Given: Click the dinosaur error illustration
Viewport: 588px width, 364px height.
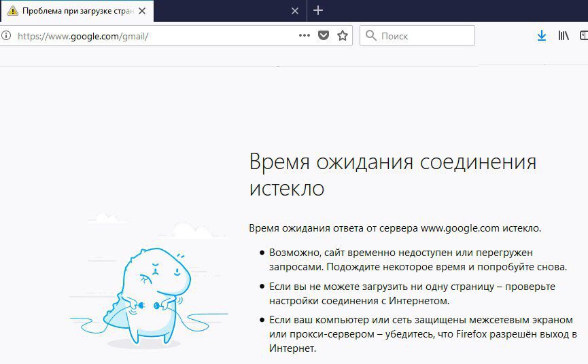Looking at the screenshot, I should tap(149, 281).
